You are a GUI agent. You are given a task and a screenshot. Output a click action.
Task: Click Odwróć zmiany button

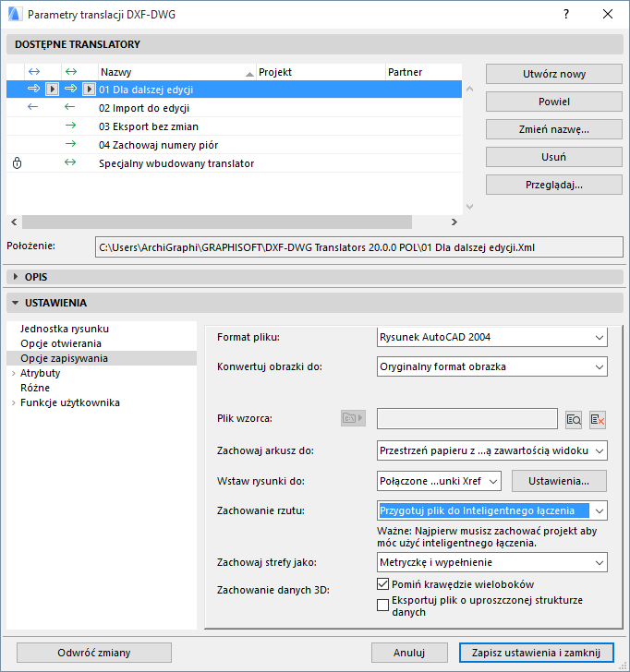click(x=94, y=653)
